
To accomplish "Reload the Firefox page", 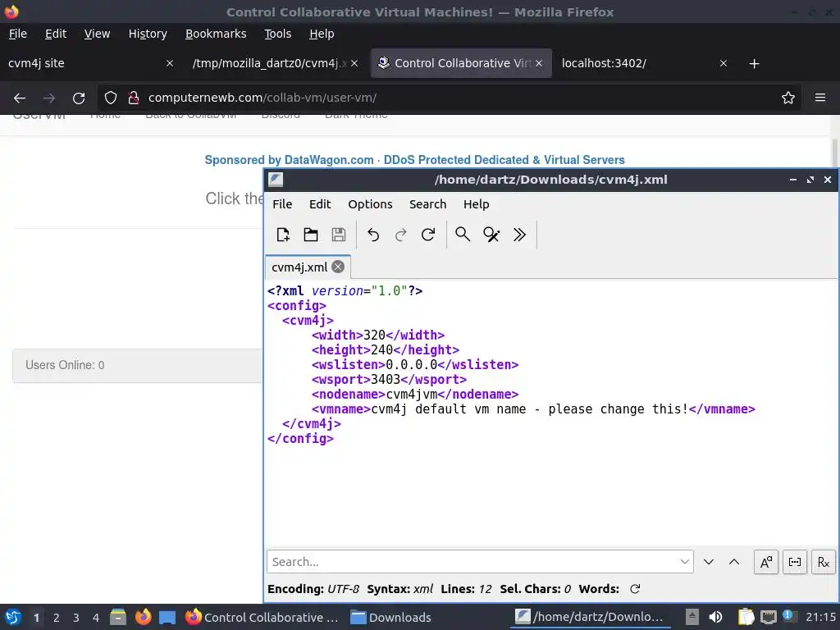I will tap(79, 98).
